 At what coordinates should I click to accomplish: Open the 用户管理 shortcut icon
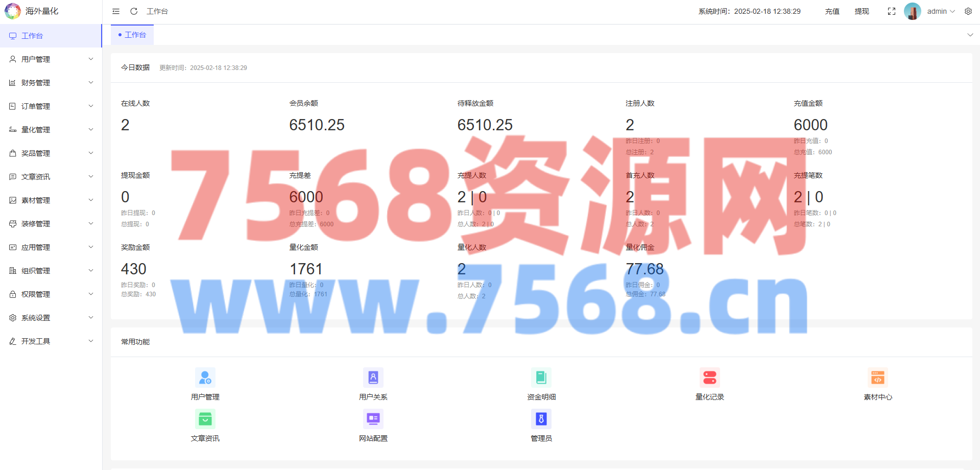pyautogui.click(x=205, y=378)
